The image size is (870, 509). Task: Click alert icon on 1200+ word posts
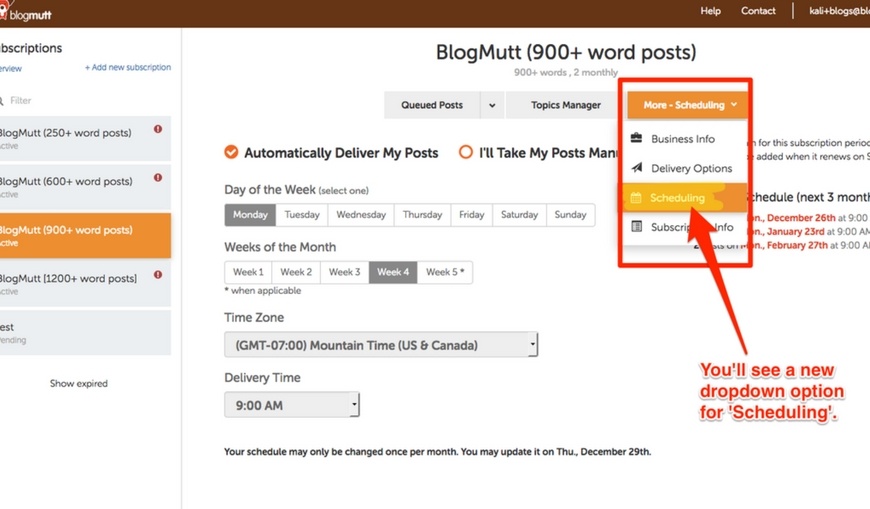pos(158,275)
